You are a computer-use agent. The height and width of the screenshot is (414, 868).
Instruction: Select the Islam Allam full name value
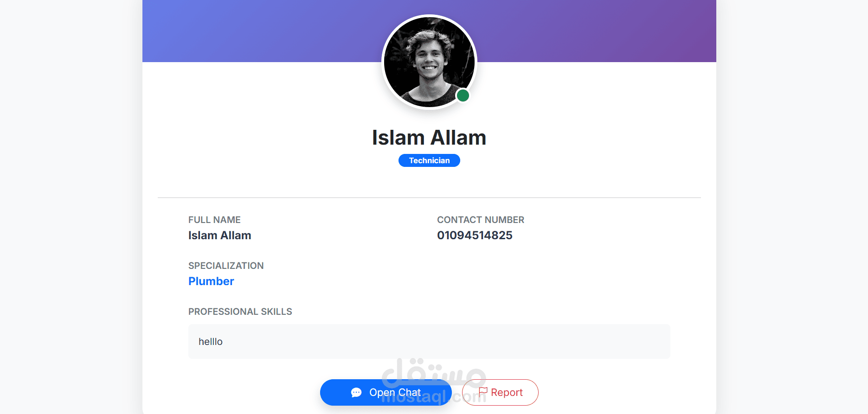(x=219, y=236)
